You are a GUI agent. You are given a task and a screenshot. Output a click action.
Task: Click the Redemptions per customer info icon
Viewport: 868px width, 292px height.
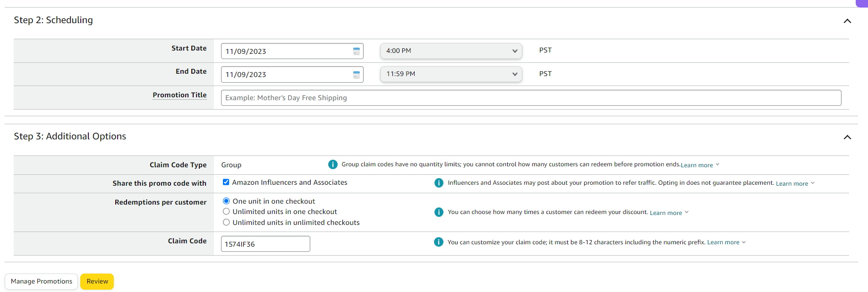tap(439, 212)
